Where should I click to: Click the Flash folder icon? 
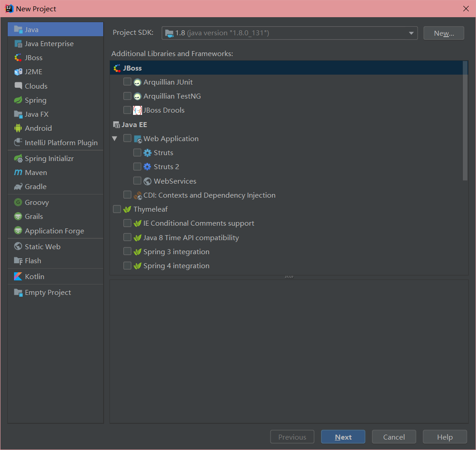pyautogui.click(x=18, y=261)
